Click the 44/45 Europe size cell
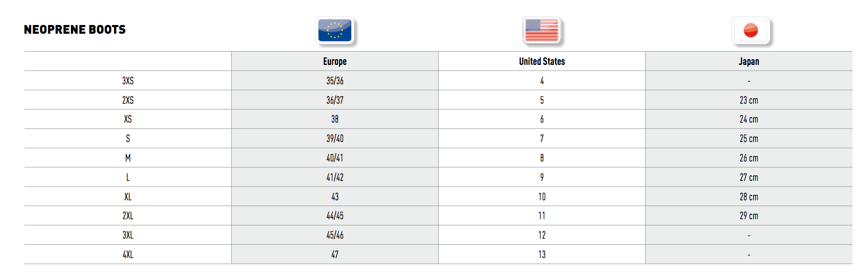The height and width of the screenshot is (279, 868). coord(335,216)
